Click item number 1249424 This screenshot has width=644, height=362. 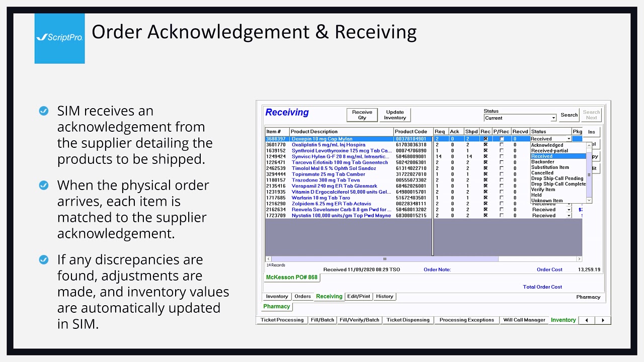coord(276,156)
